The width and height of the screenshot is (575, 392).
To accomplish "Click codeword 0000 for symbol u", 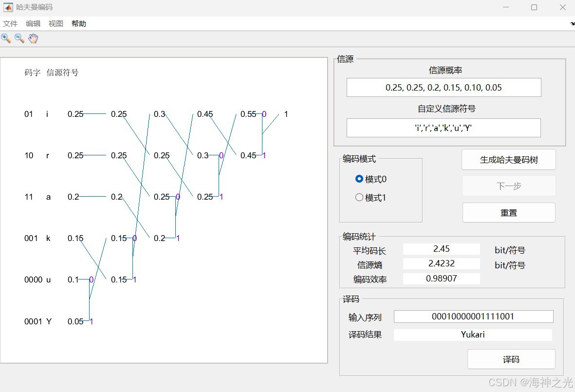I will tap(34, 280).
